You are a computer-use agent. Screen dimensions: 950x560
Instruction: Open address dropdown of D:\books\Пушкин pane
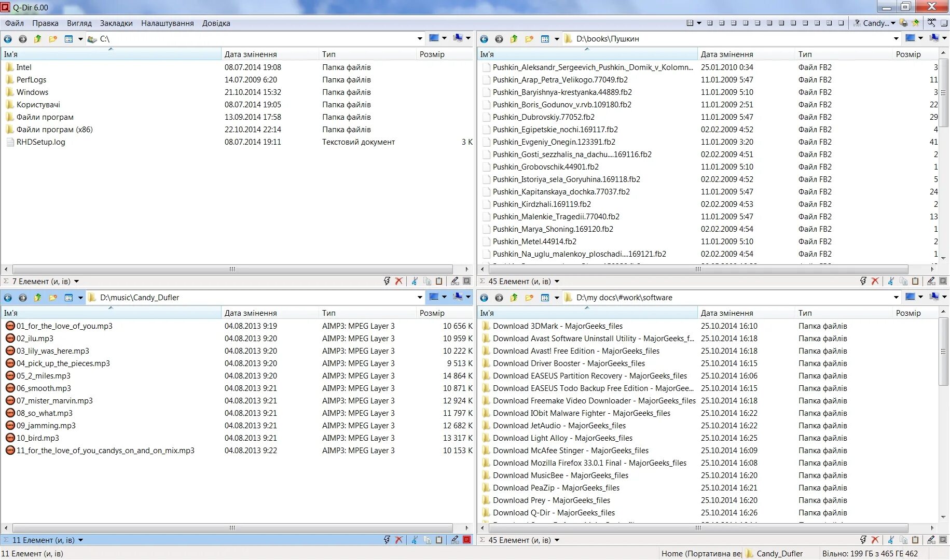coord(896,39)
